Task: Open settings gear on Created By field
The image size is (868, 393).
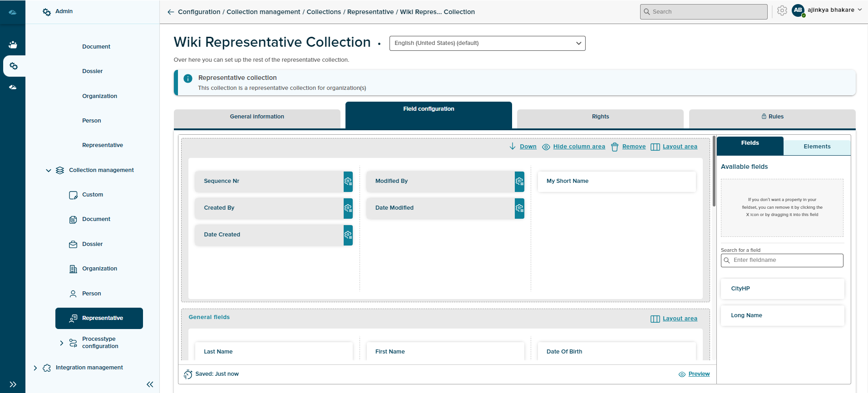Action: [x=348, y=208]
